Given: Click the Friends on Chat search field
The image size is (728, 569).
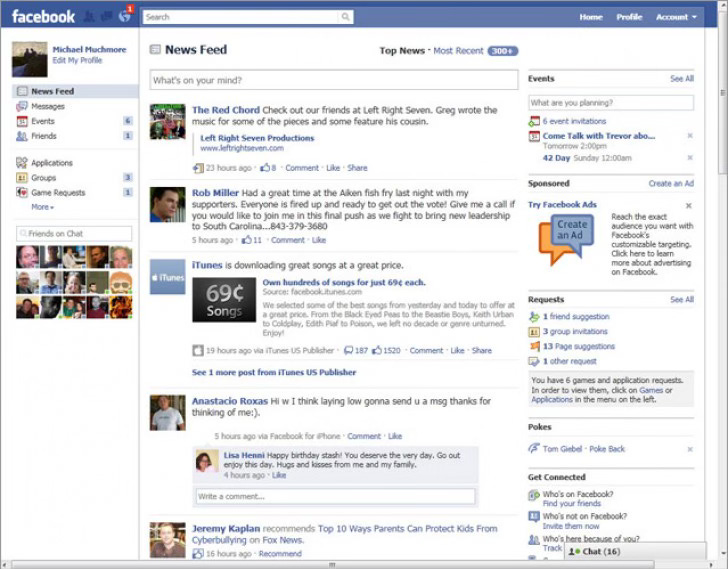Looking at the screenshot, I should [x=74, y=233].
